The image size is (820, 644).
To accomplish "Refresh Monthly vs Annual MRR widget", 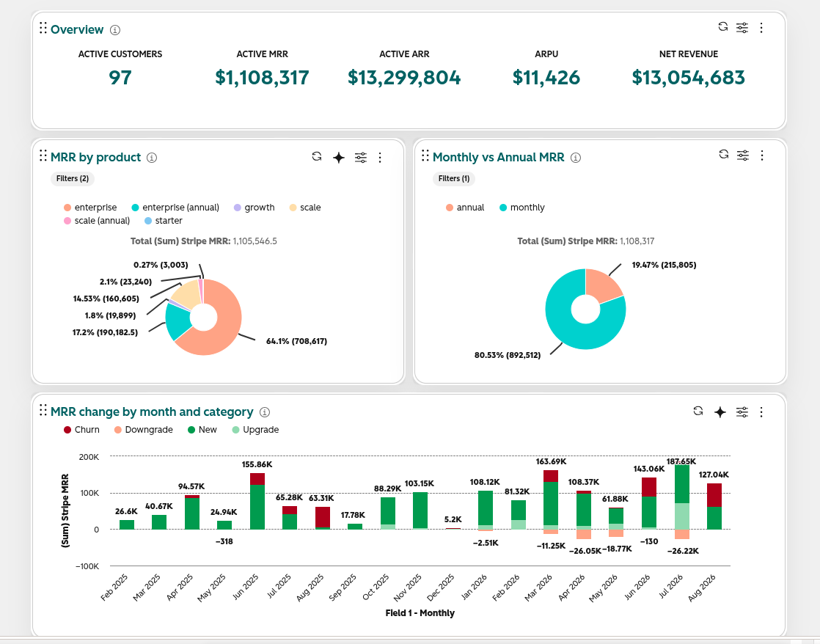I will [724, 154].
